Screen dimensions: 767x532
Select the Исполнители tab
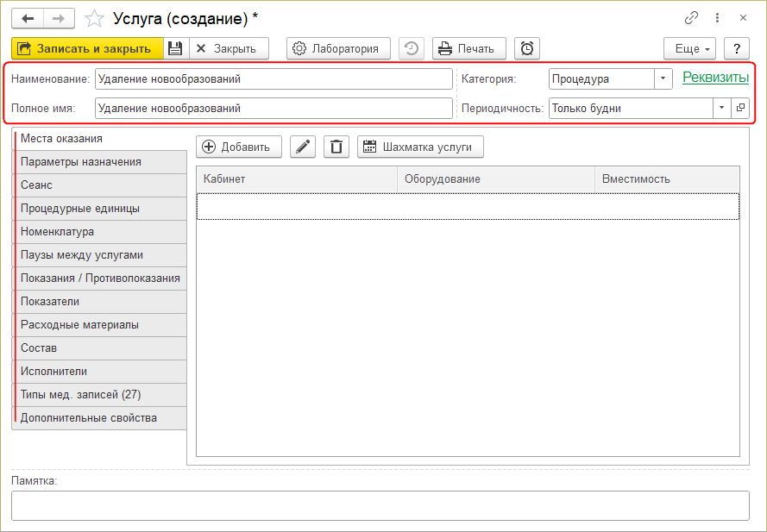coord(53,372)
